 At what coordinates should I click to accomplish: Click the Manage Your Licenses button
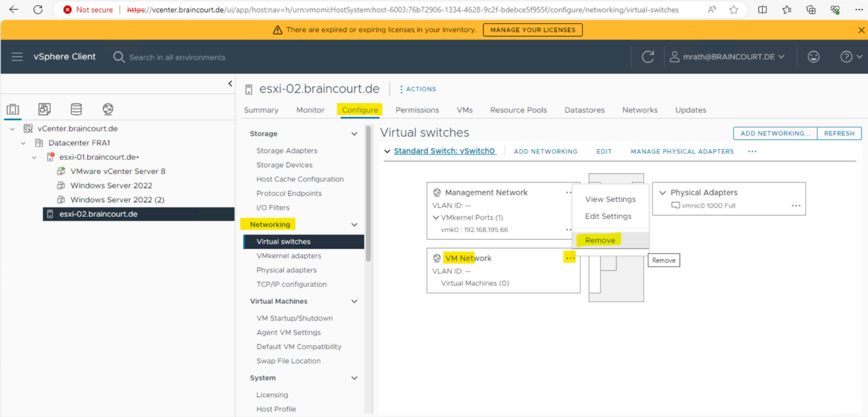532,30
